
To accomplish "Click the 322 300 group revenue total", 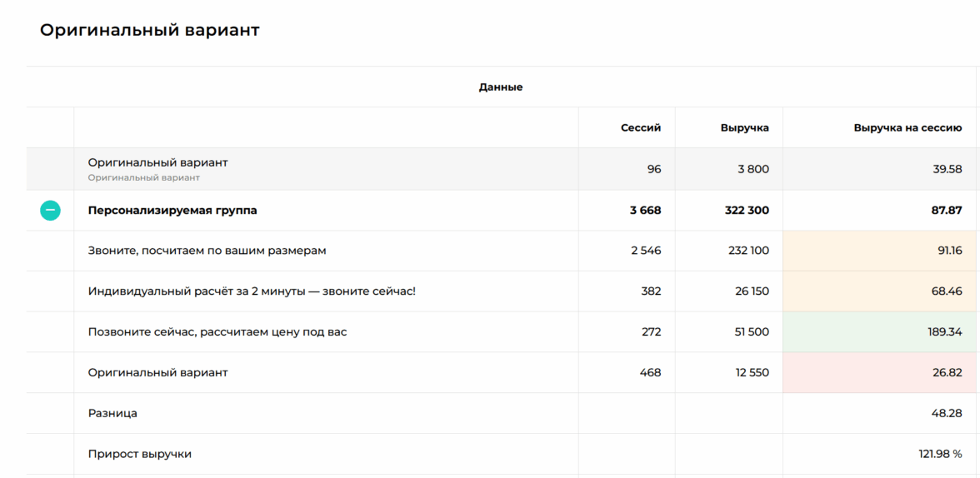I will (747, 211).
